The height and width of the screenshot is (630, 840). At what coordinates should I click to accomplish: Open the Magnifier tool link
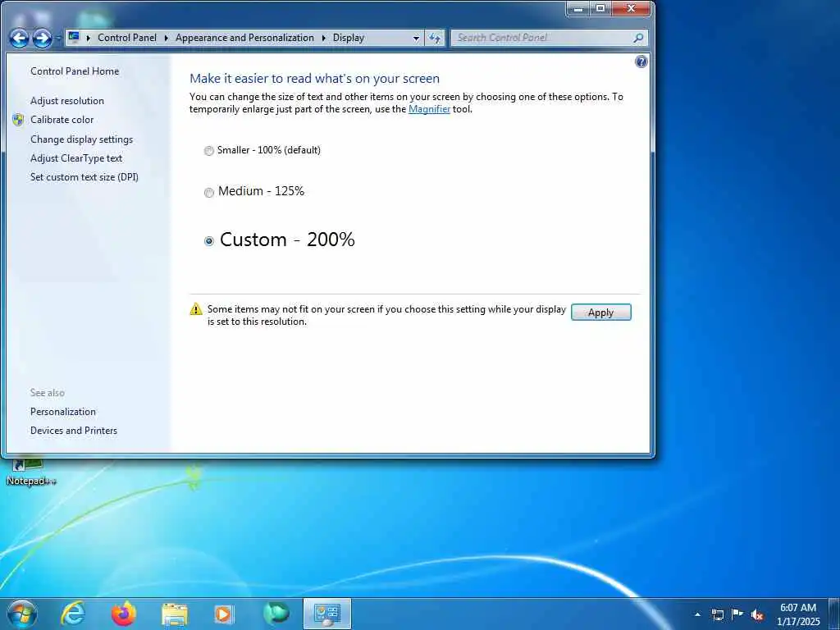coord(429,109)
